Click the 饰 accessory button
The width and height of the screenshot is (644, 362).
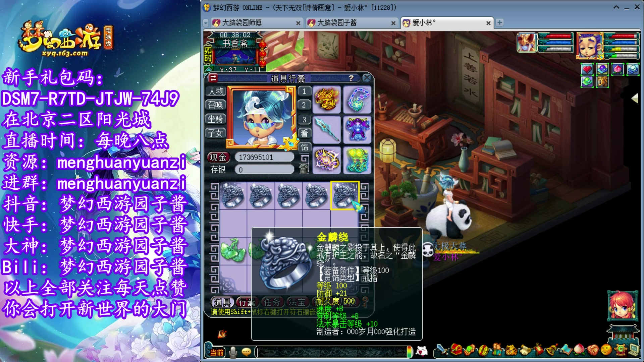click(304, 147)
